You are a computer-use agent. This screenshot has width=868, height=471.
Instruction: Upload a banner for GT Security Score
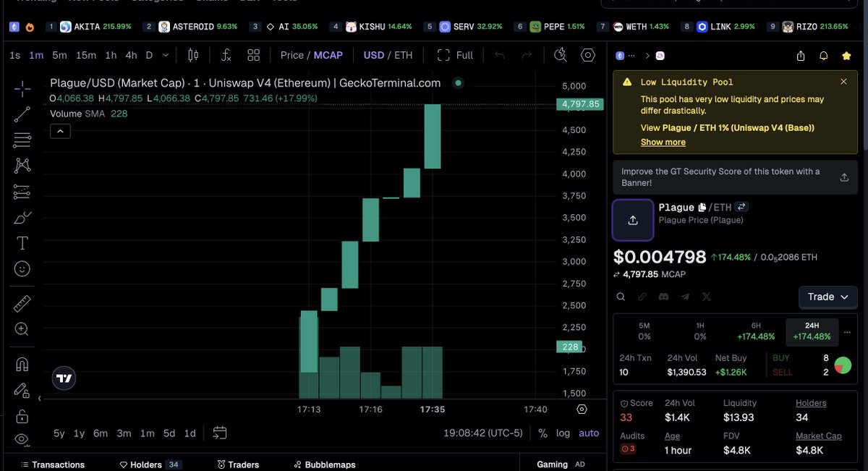844,177
